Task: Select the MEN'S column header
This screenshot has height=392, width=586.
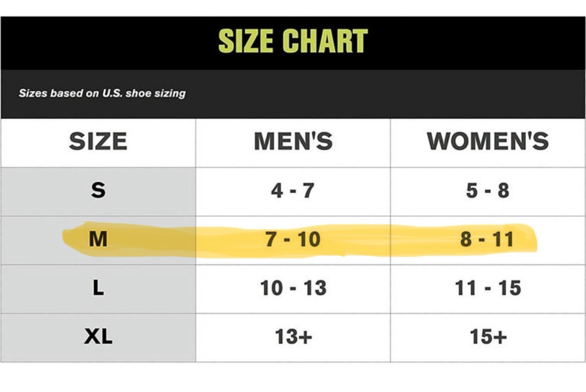Action: pyautogui.click(x=293, y=141)
